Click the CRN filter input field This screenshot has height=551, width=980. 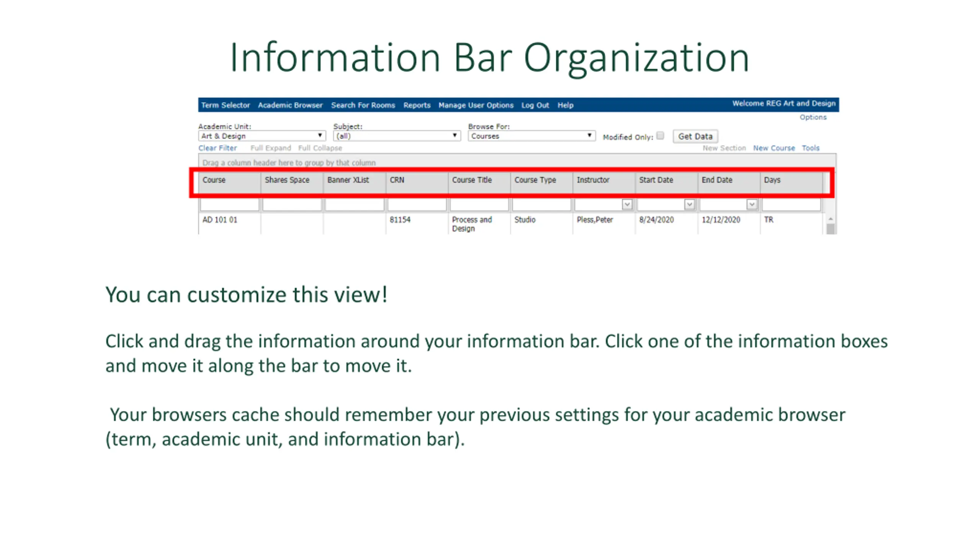(417, 205)
